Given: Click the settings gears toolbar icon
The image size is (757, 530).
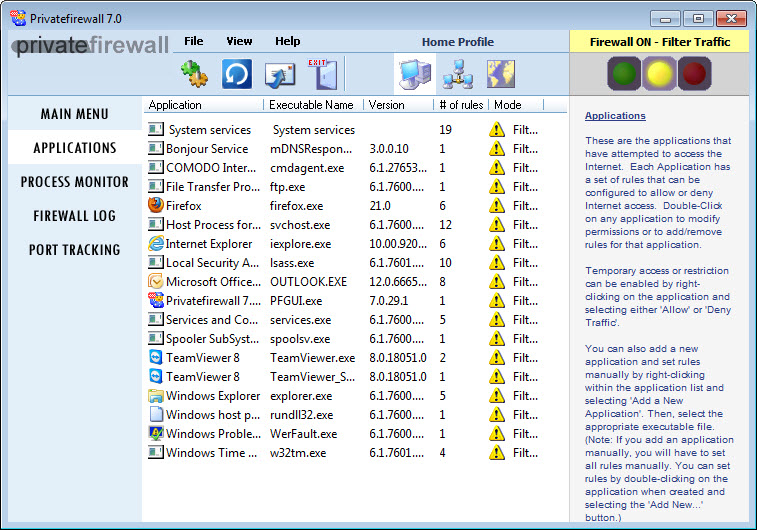Looking at the screenshot, I should [193, 74].
